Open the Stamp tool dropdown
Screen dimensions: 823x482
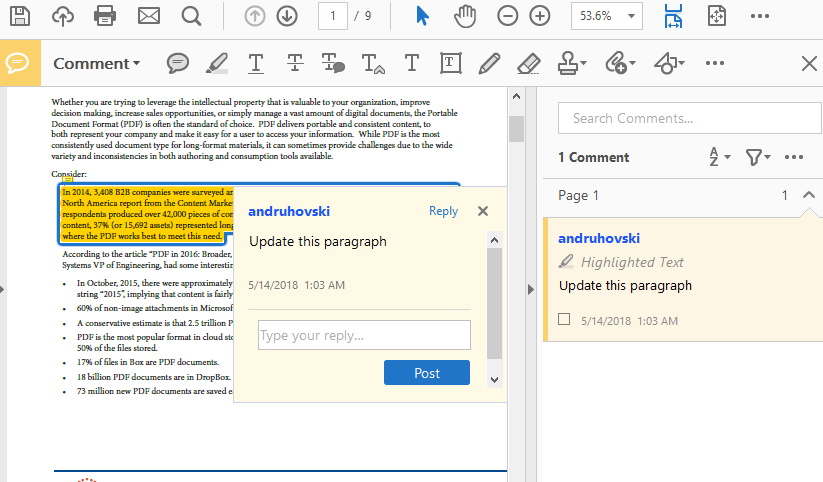click(x=572, y=64)
